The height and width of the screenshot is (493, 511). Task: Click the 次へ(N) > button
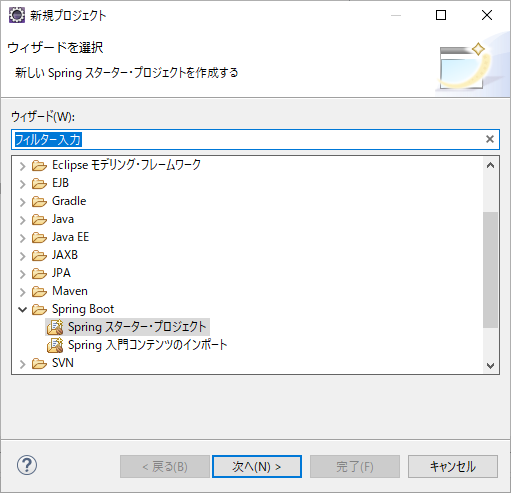coord(257,466)
